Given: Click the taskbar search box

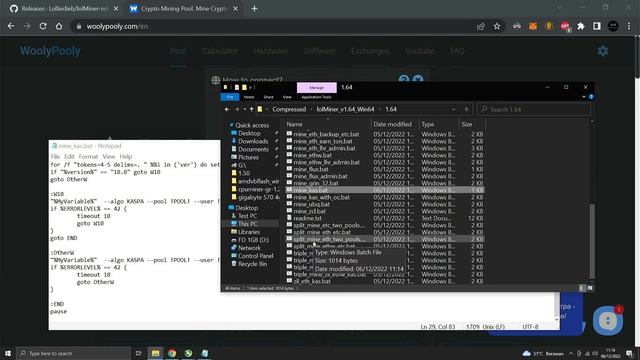Looking at the screenshot, I should (x=73, y=353).
